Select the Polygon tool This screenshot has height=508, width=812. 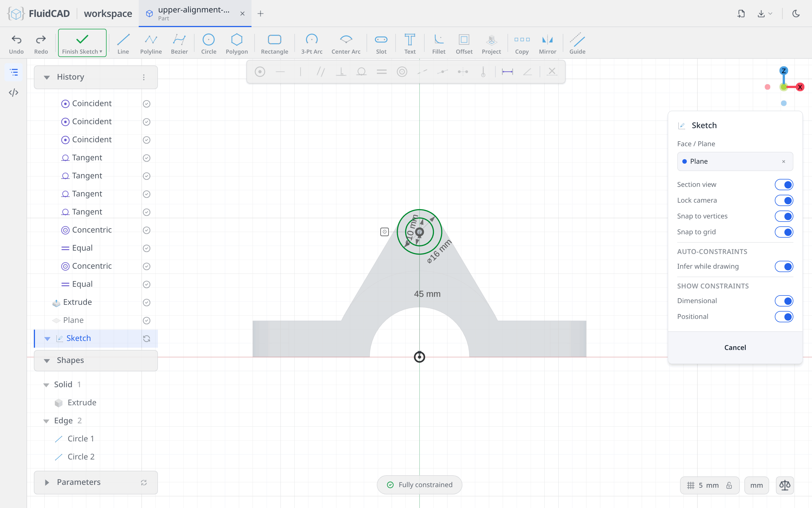tap(237, 43)
